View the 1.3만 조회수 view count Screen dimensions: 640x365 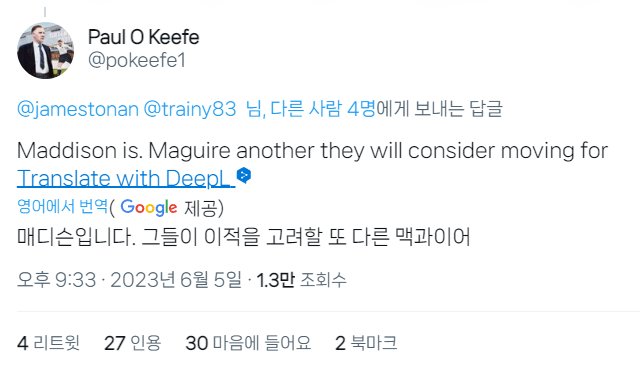pos(301,280)
